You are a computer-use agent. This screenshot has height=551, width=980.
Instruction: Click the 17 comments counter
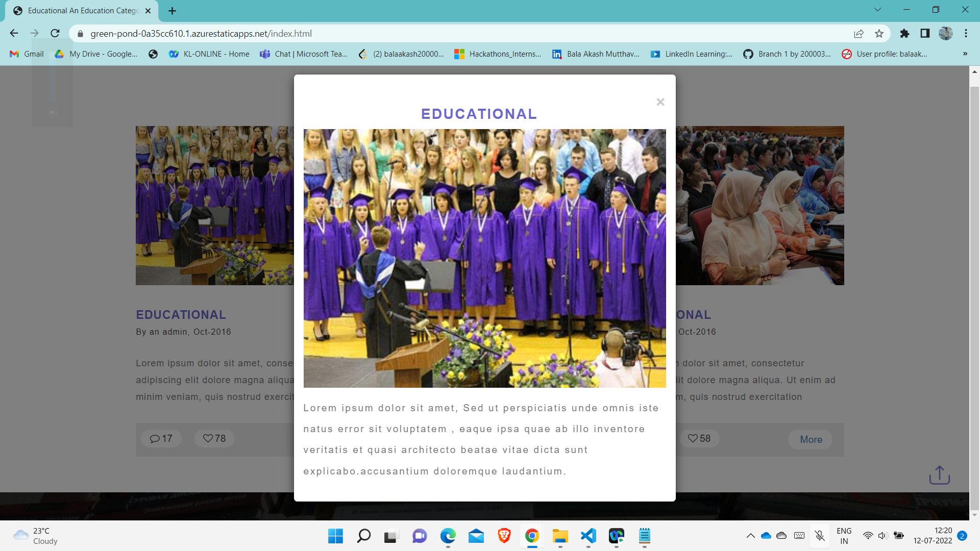pos(161,439)
